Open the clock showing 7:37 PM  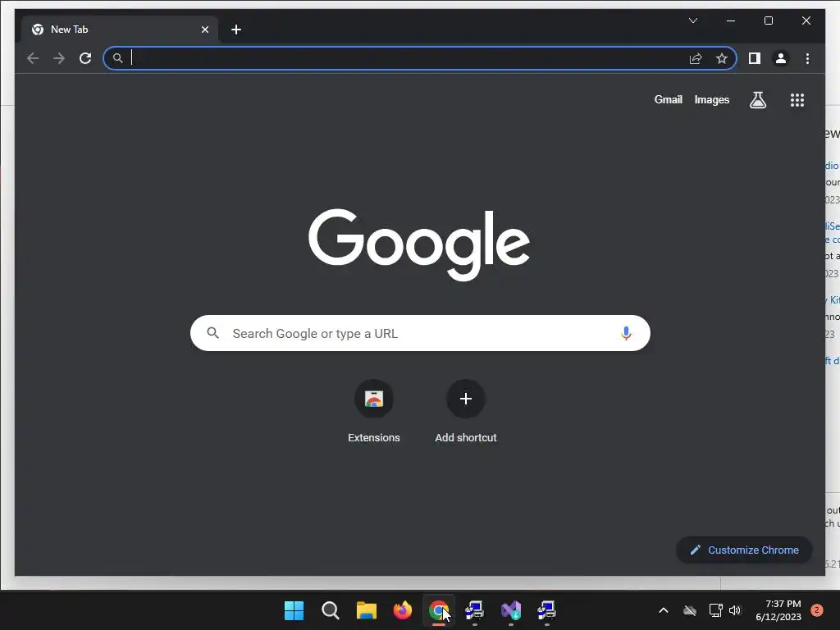tap(778, 610)
